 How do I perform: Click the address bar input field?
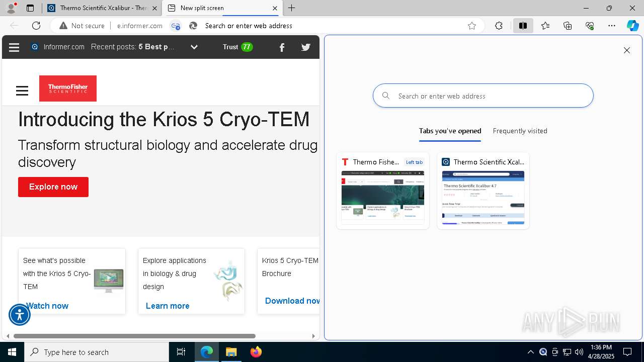332,26
